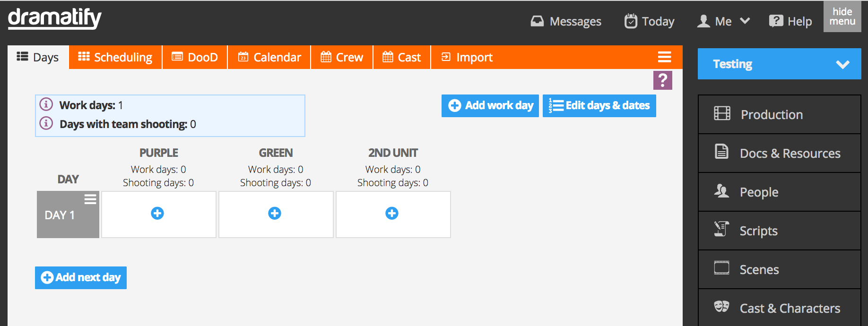Open Messages in the top bar
This screenshot has height=326, width=868.
pos(566,21)
